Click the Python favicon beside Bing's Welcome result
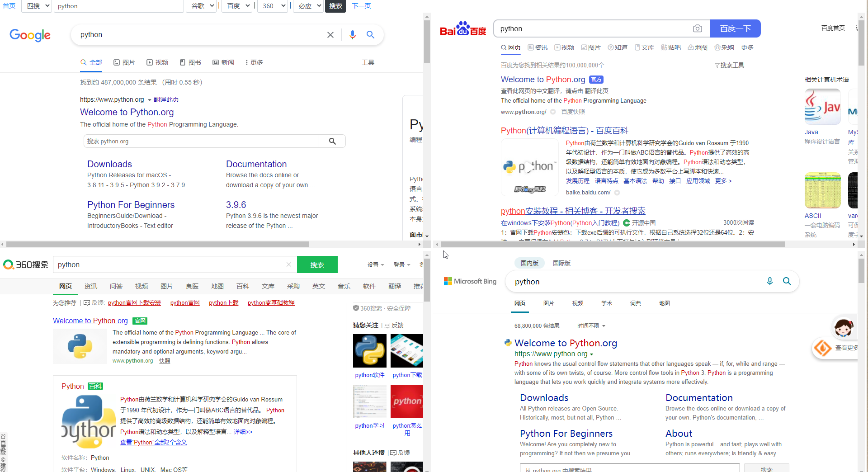This screenshot has width=868, height=472. (x=508, y=343)
